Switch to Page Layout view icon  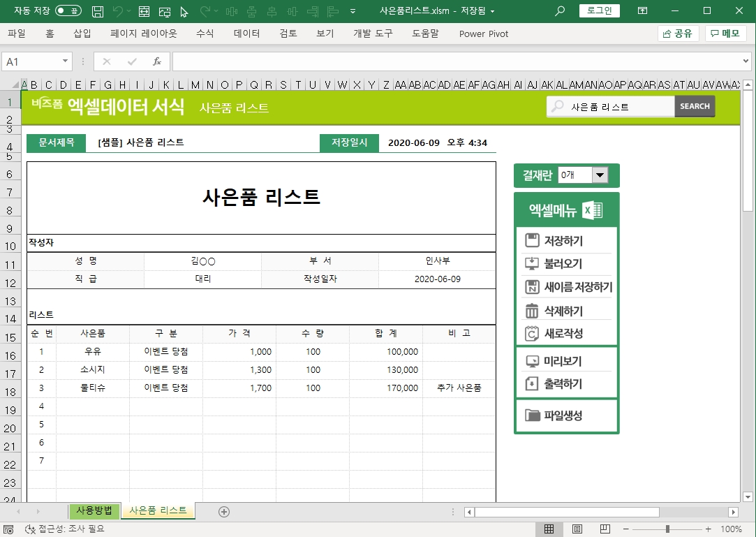pyautogui.click(x=577, y=529)
